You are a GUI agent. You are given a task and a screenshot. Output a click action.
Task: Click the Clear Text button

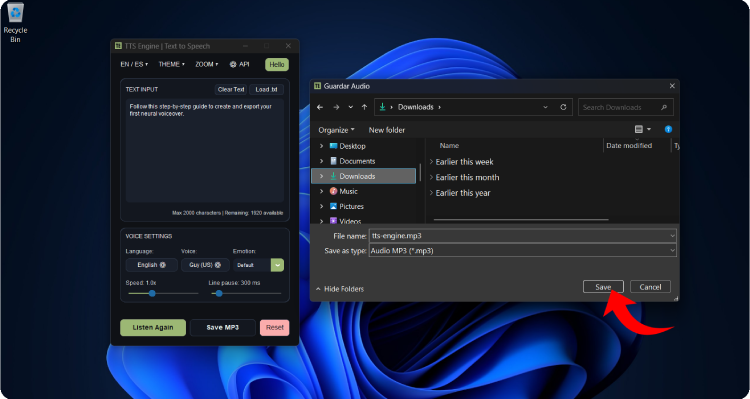pyautogui.click(x=231, y=89)
